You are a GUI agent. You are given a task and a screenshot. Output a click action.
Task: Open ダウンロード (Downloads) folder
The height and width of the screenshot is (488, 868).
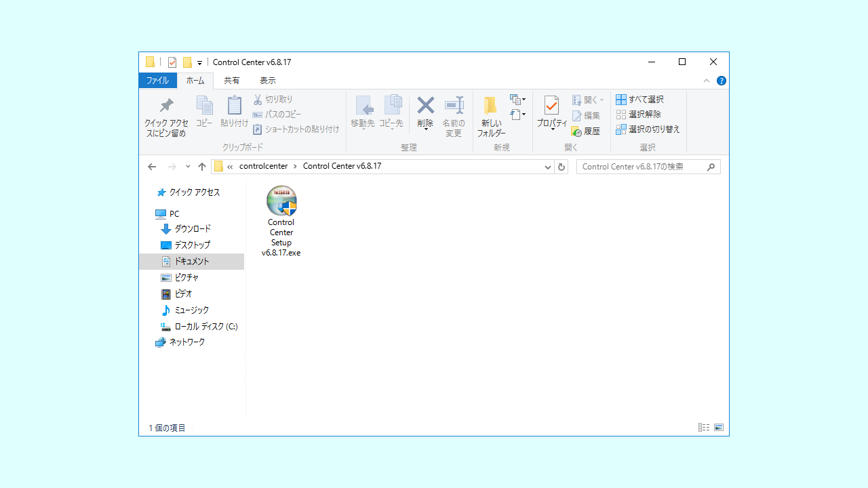pos(186,229)
